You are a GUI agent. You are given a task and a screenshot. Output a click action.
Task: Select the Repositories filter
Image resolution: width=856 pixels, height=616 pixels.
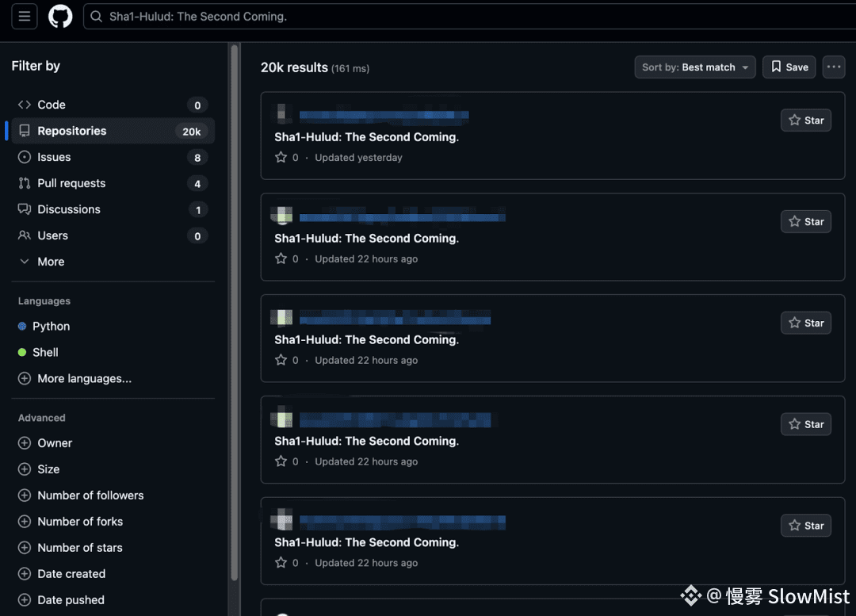113,131
